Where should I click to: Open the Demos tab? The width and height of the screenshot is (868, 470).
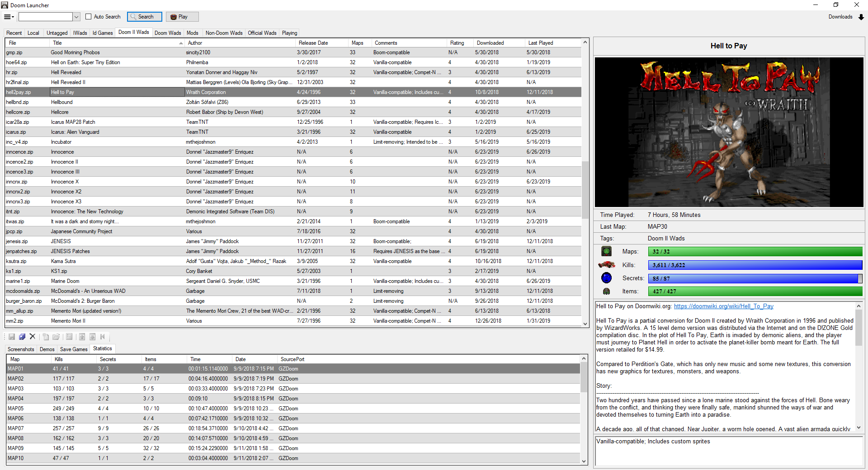pyautogui.click(x=47, y=349)
